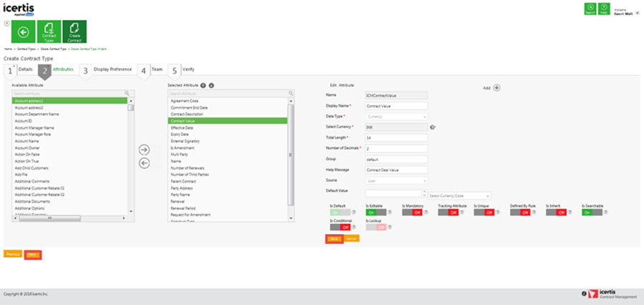Switch to the Verify step tab
Screen dimensions: 644x305
click(187, 69)
